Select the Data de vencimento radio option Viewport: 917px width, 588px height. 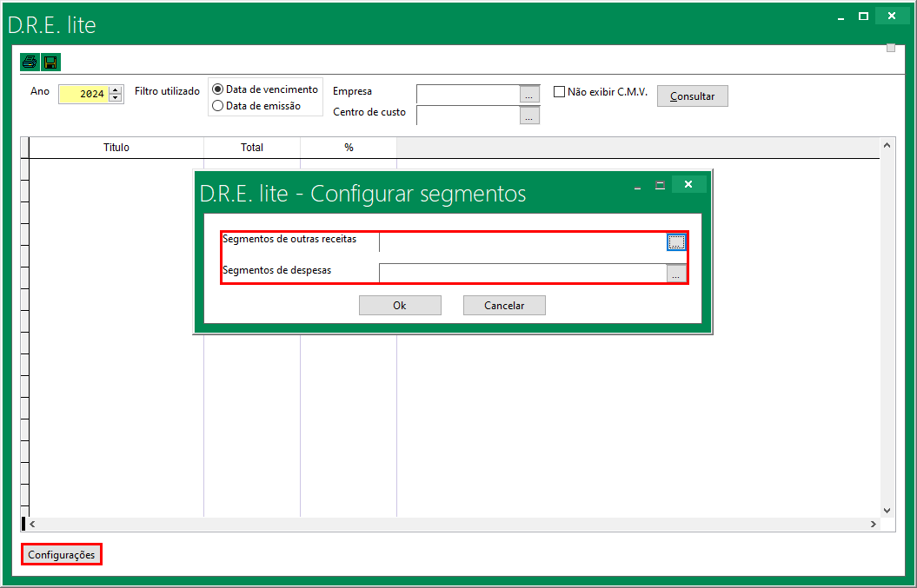tap(218, 89)
